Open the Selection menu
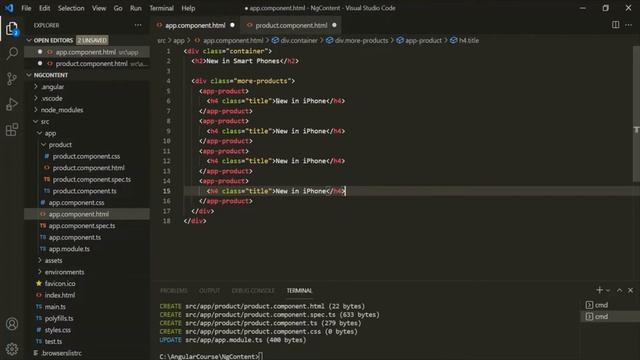The width and height of the screenshot is (640, 360). pos(71,8)
